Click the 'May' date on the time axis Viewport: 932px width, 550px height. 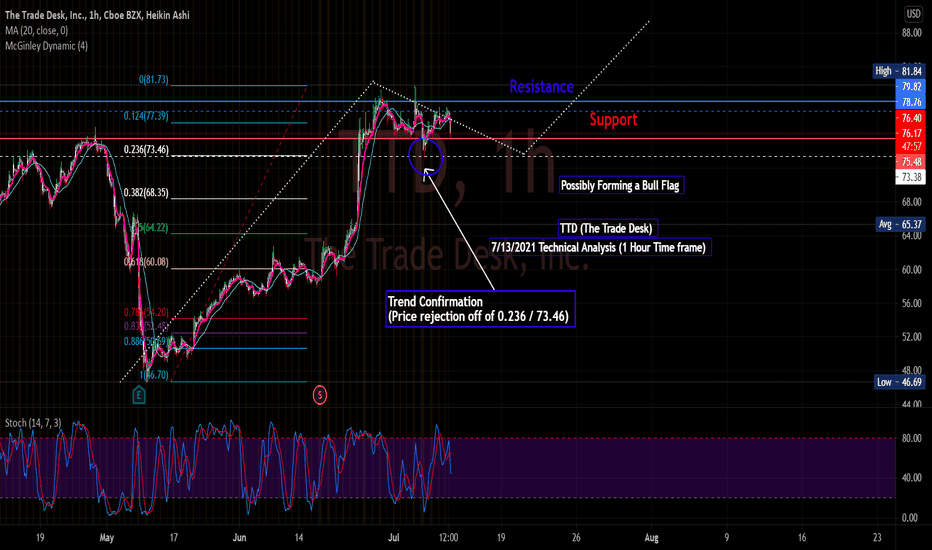coord(106,538)
